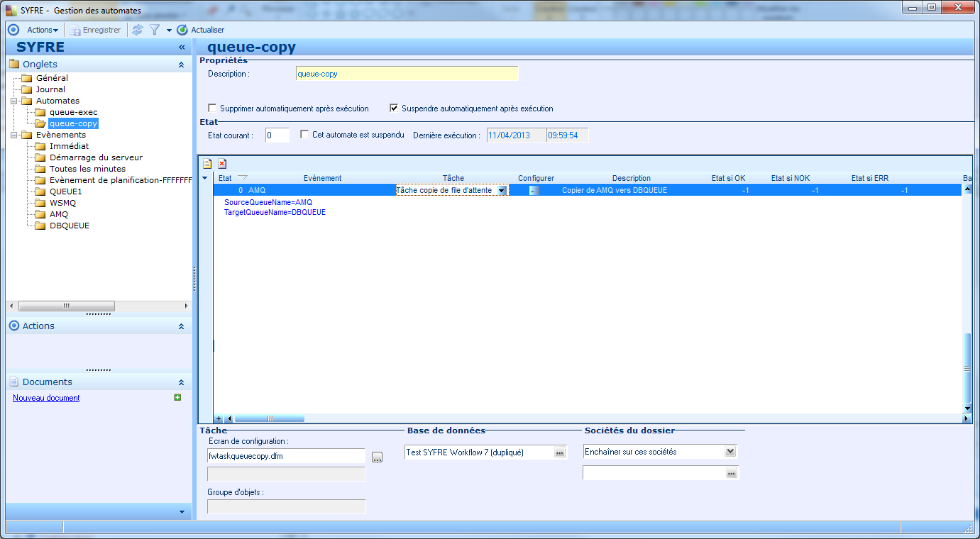The width and height of the screenshot is (980, 539).
Task: Click the Enregistrer save button
Action: click(95, 30)
